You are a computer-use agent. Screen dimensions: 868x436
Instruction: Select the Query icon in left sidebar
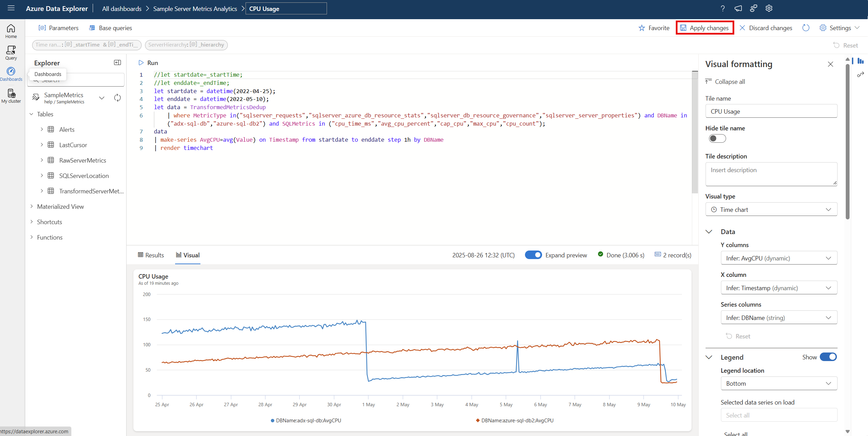click(11, 51)
